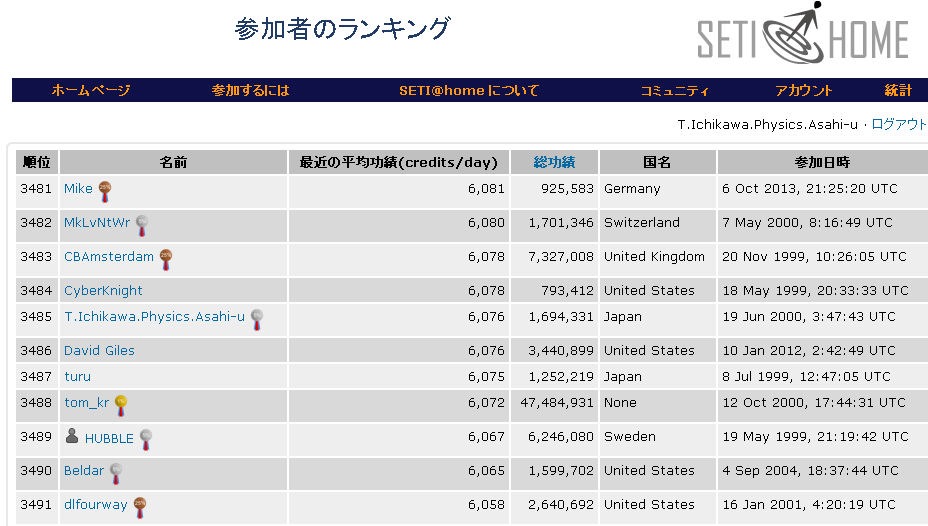Click the bronze badge beside dlfourway
Image resolution: width=928 pixels, height=526 pixels.
pos(140,506)
